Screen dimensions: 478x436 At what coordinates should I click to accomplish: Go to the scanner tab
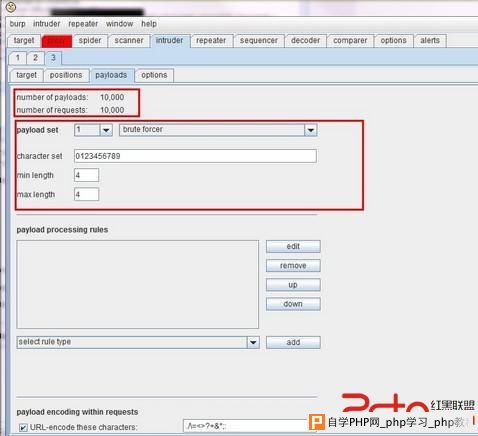[x=129, y=41]
